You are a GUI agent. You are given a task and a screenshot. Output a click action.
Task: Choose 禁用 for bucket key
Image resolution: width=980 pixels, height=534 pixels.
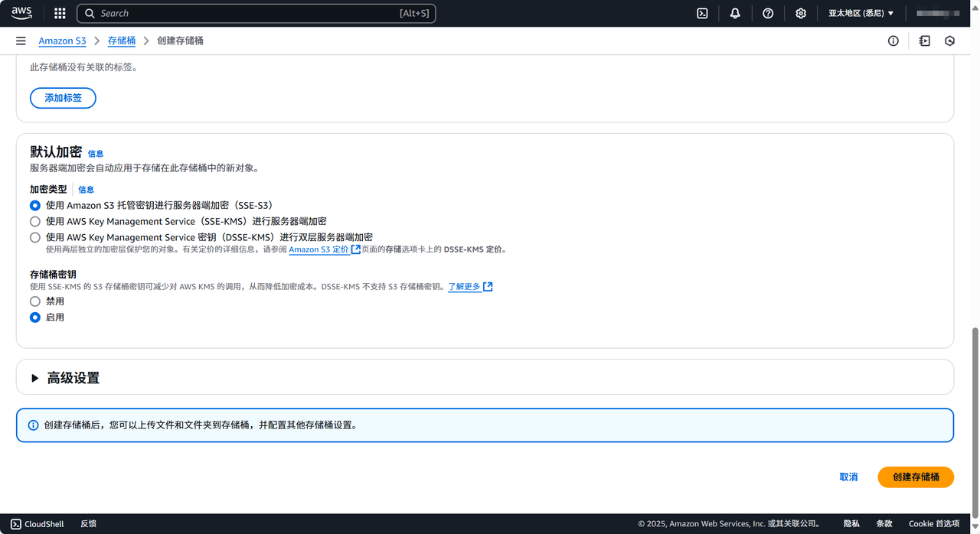(x=34, y=301)
